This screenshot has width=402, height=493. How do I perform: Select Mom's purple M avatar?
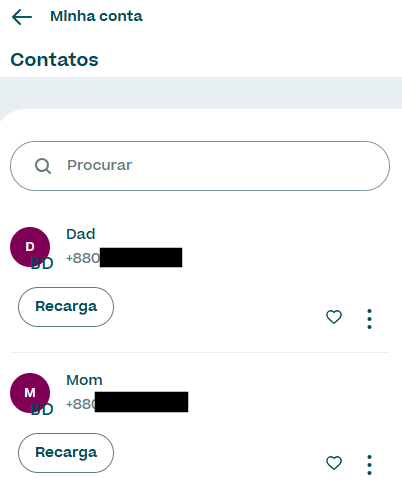click(30, 393)
